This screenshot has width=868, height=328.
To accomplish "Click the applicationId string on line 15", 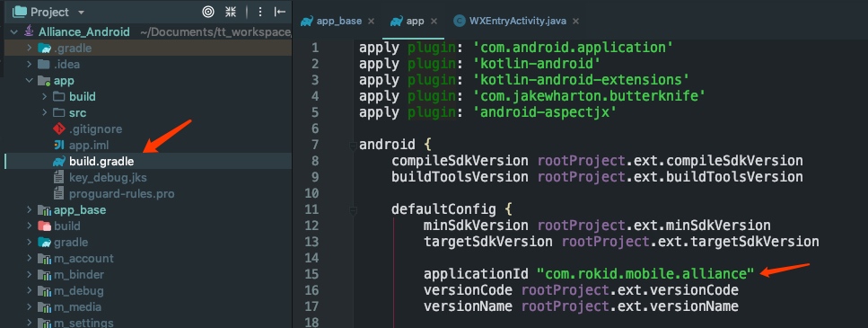I will point(644,274).
